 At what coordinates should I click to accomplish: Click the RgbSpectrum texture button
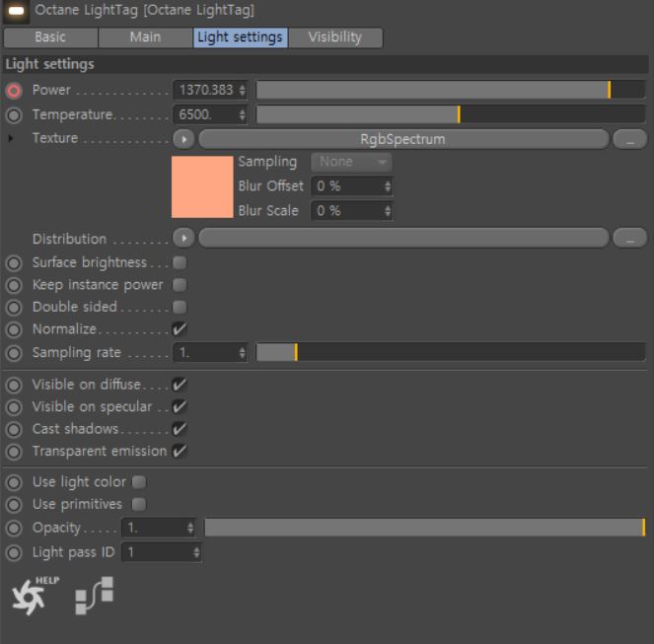click(x=403, y=139)
